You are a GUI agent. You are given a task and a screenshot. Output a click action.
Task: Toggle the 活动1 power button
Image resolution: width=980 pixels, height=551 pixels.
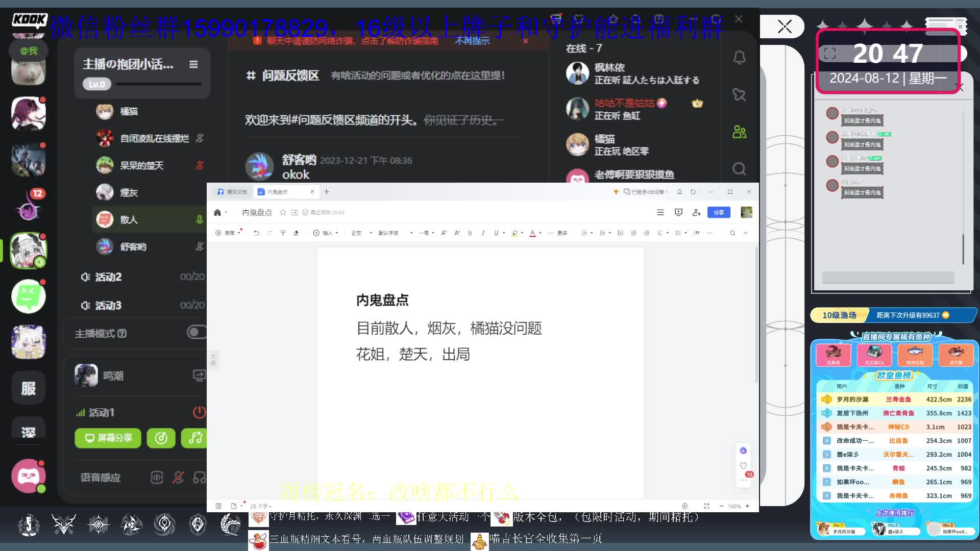(x=200, y=413)
